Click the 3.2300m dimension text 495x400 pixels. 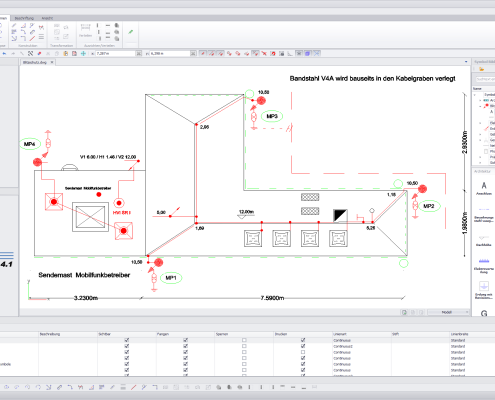click(86, 298)
